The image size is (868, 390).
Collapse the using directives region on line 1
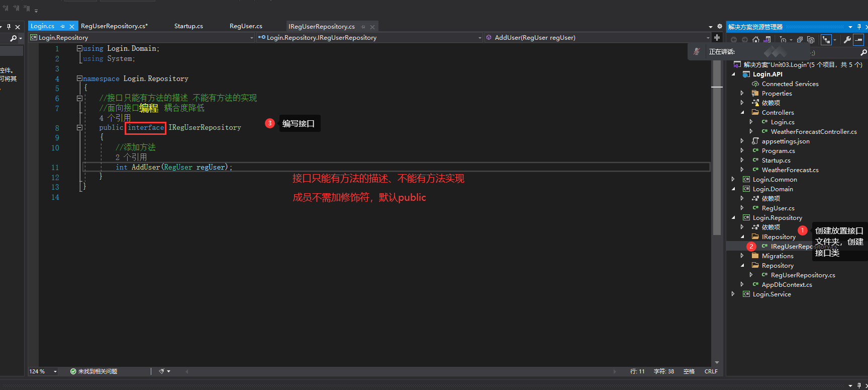pyautogui.click(x=79, y=48)
